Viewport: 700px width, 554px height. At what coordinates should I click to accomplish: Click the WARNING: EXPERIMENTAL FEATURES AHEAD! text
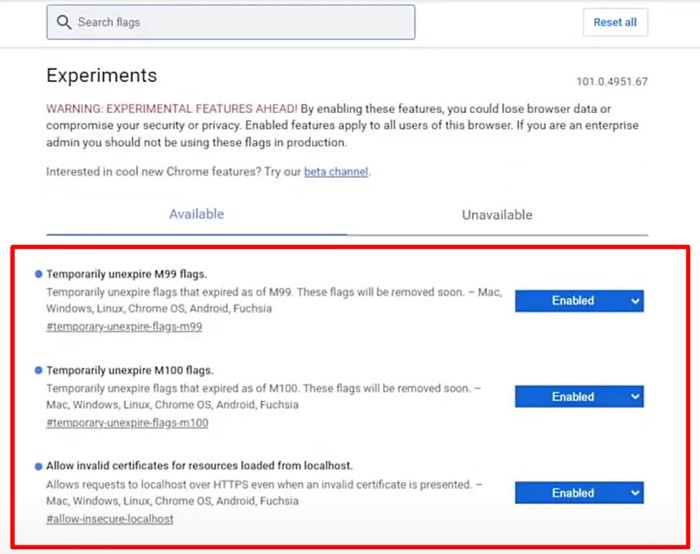pos(172,109)
